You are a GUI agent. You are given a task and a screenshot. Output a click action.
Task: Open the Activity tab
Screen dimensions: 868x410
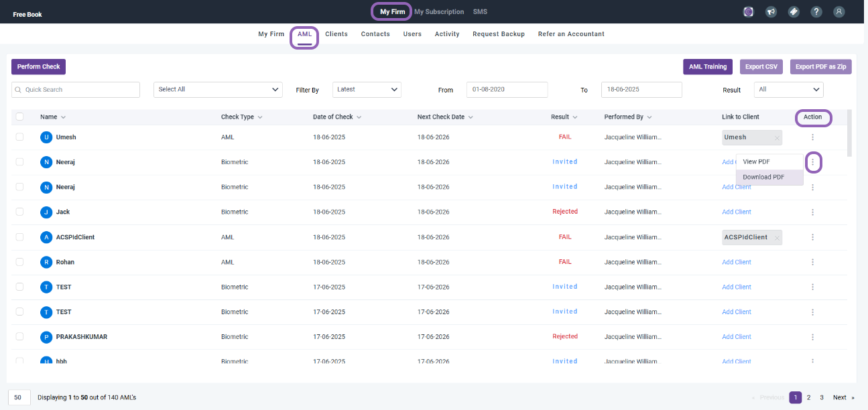click(x=447, y=34)
